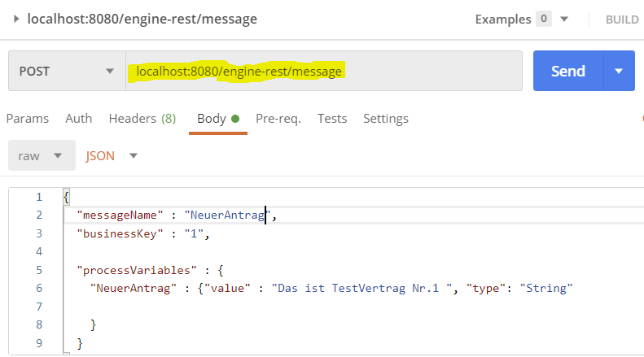The width and height of the screenshot is (644, 357).
Task: Click the "1" businessKey value
Action: point(194,234)
